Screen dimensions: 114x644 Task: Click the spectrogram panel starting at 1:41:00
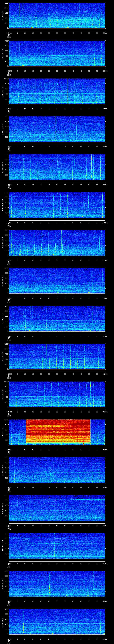57,394
